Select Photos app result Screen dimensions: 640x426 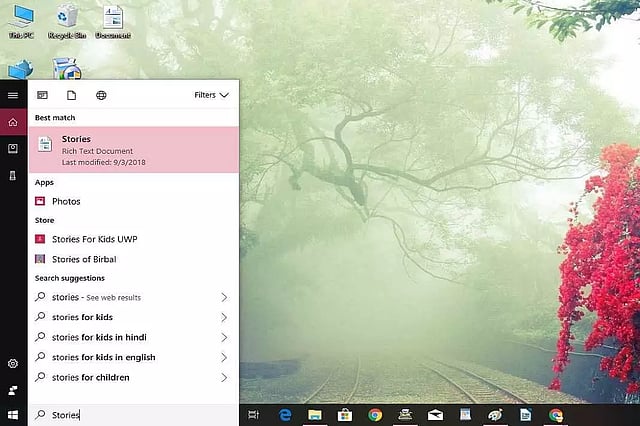[66, 201]
